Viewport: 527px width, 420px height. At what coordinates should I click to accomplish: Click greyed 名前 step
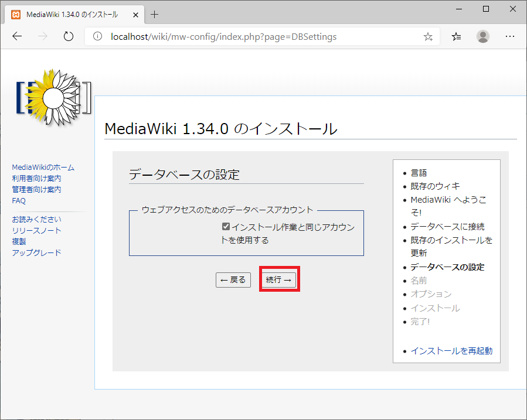pos(419,281)
